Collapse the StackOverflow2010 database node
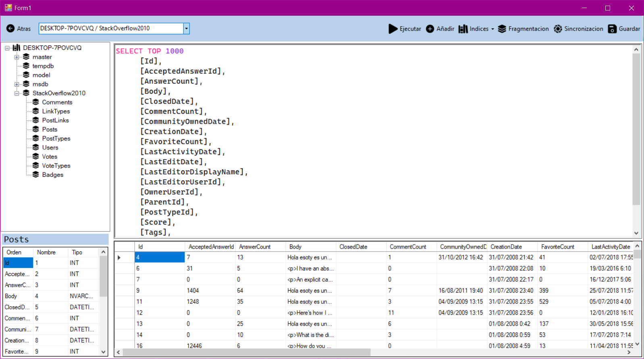Viewport: 644px width, 359px height. [17, 93]
